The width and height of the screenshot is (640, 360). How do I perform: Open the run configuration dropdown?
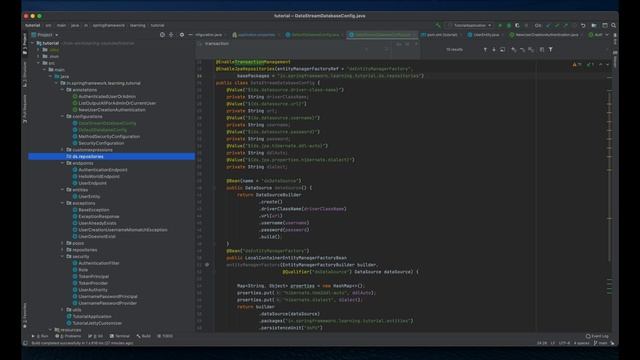pos(469,25)
